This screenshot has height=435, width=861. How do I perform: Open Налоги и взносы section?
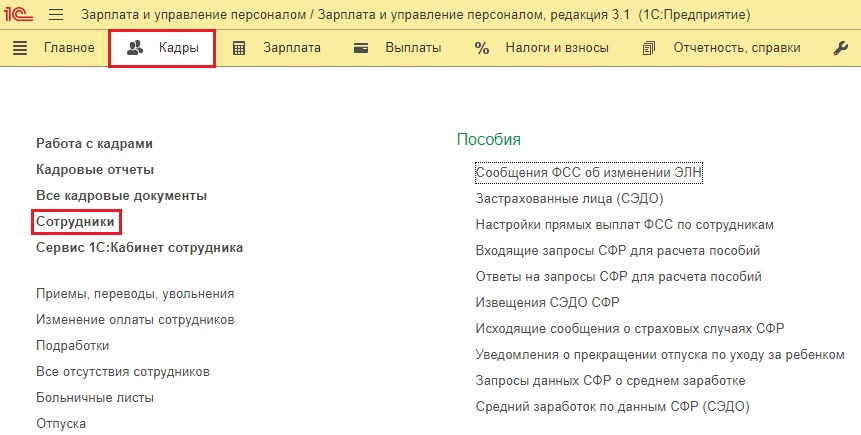(x=557, y=48)
